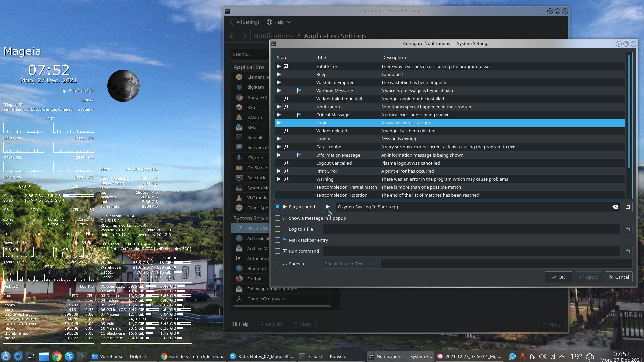Open folder browser for Run command

point(627,251)
